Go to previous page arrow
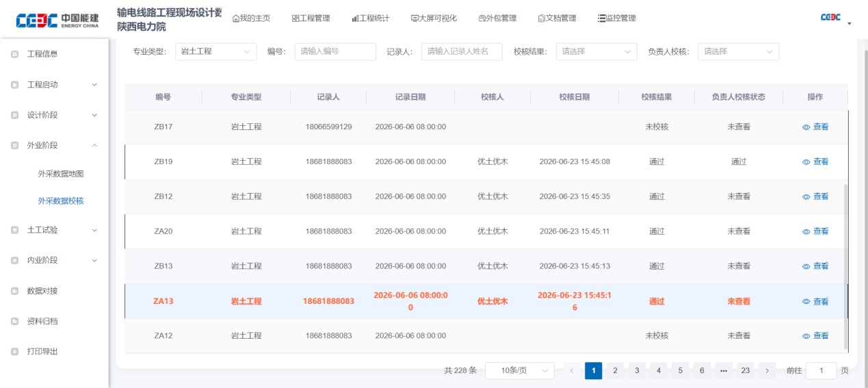868x388 pixels. (x=572, y=371)
